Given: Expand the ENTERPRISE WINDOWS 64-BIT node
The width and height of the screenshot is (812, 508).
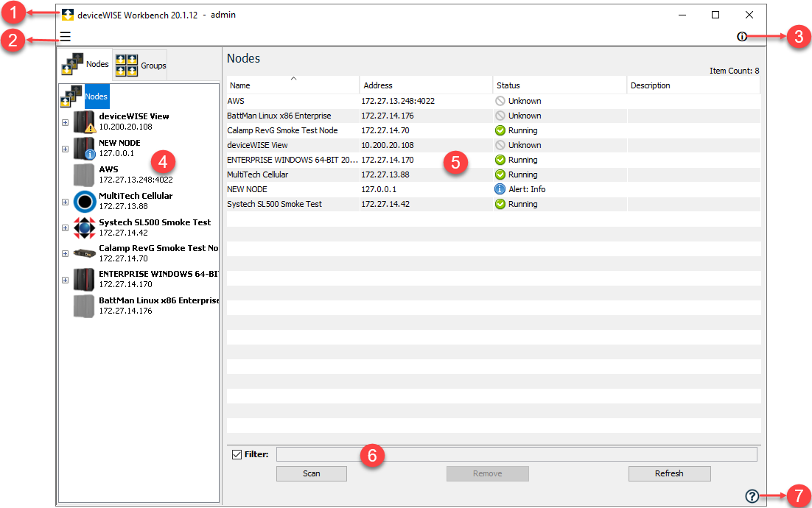Looking at the screenshot, I should pyautogui.click(x=66, y=280).
